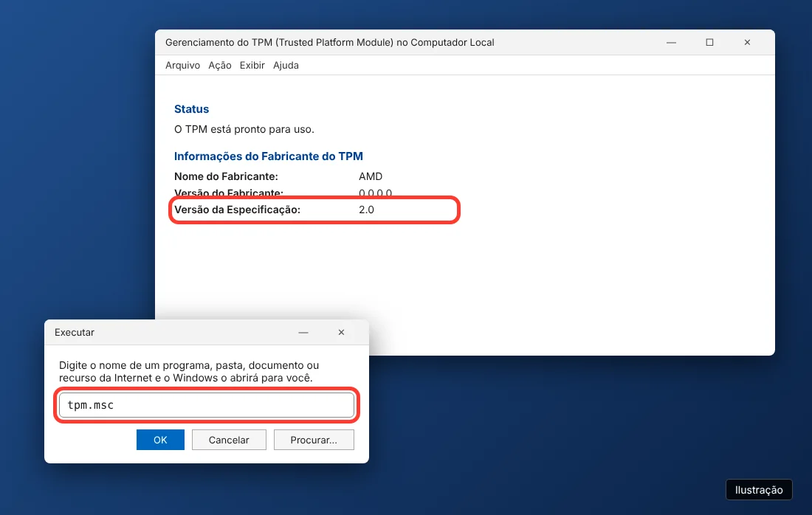
Task: Click the Cancelar button
Action: (x=229, y=440)
